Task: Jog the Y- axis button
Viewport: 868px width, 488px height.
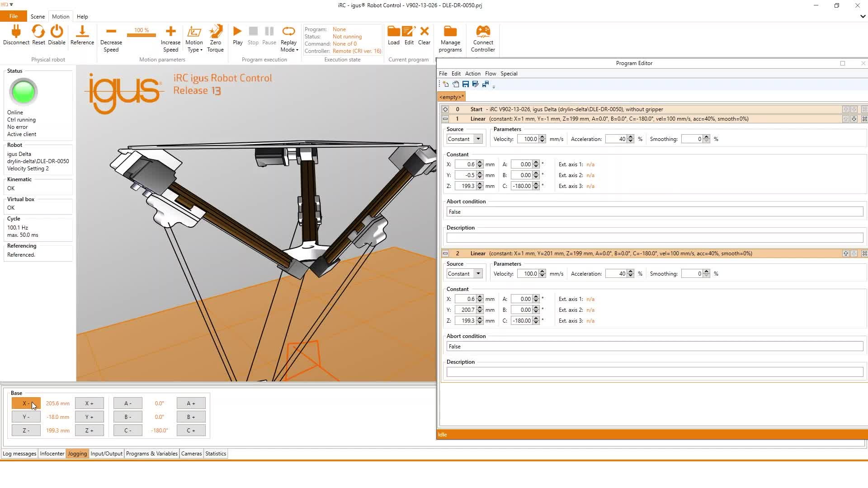Action: tap(26, 417)
